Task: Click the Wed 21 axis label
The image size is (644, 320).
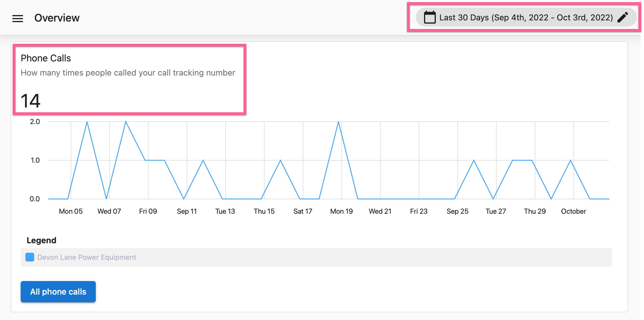Action: [380, 211]
